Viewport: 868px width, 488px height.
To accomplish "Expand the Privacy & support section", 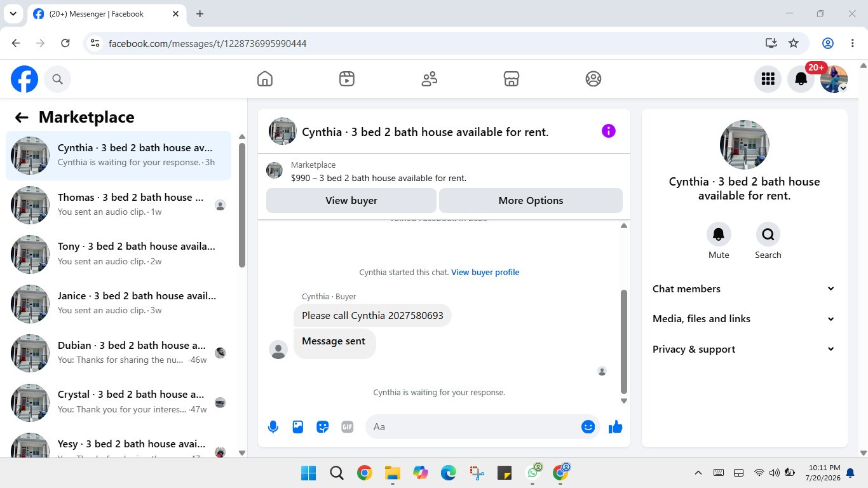I will (x=744, y=349).
